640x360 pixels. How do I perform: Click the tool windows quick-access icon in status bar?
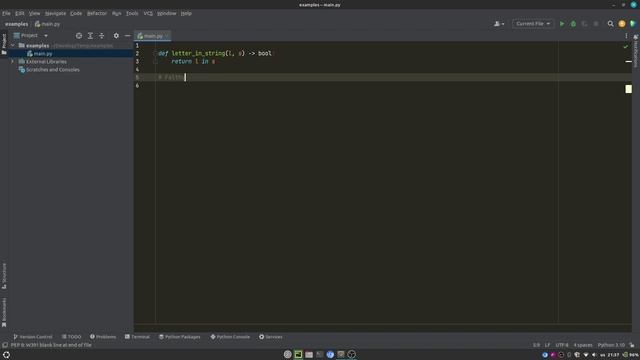coord(5,345)
